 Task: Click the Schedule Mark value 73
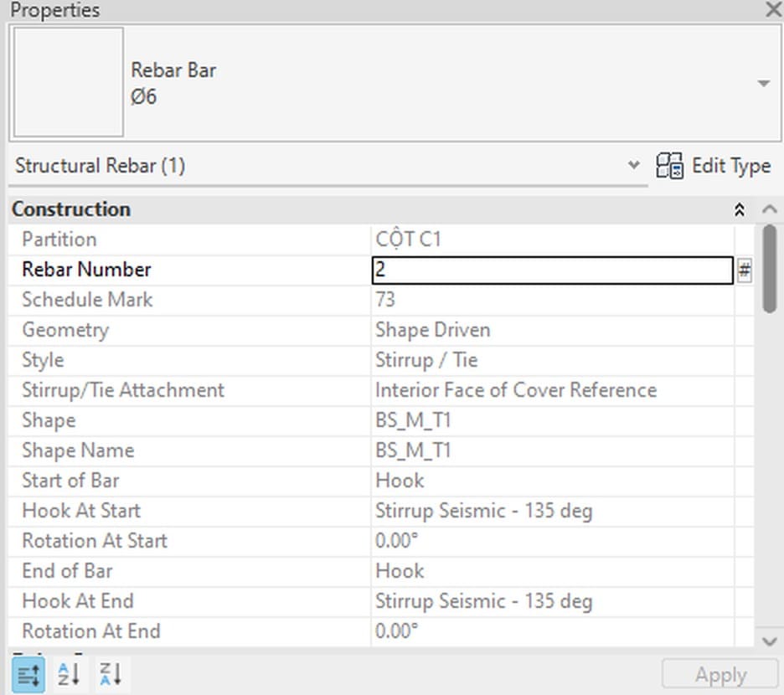click(x=385, y=300)
